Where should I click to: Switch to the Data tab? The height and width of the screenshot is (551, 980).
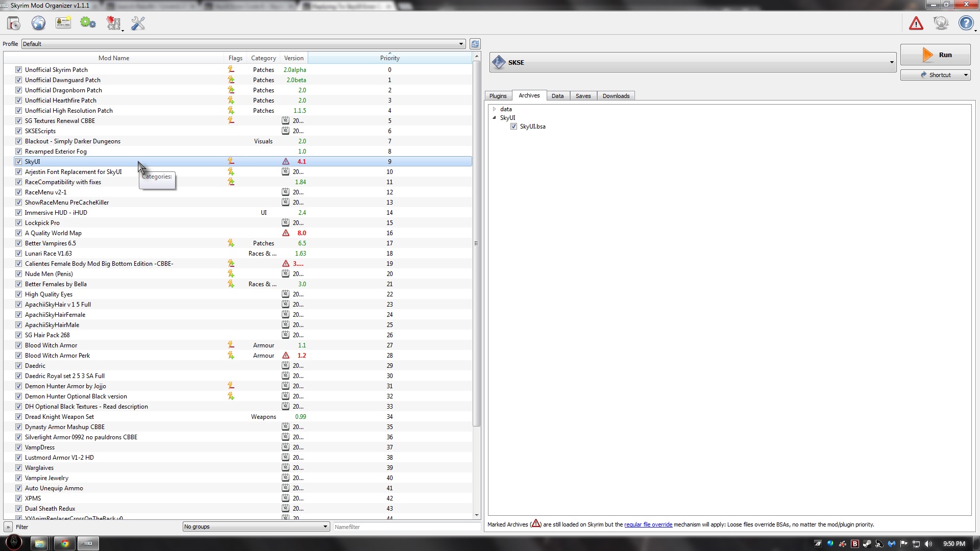pos(557,96)
